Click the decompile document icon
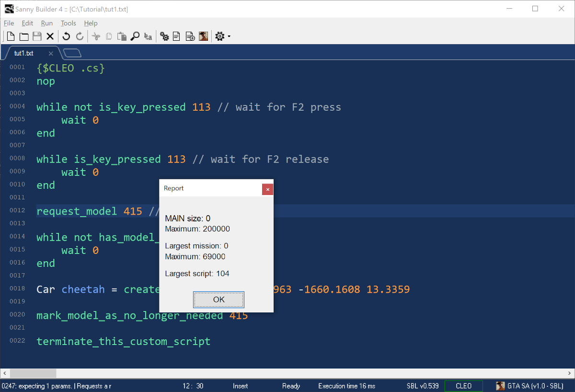Screen dimensions: 575x392 (x=177, y=36)
